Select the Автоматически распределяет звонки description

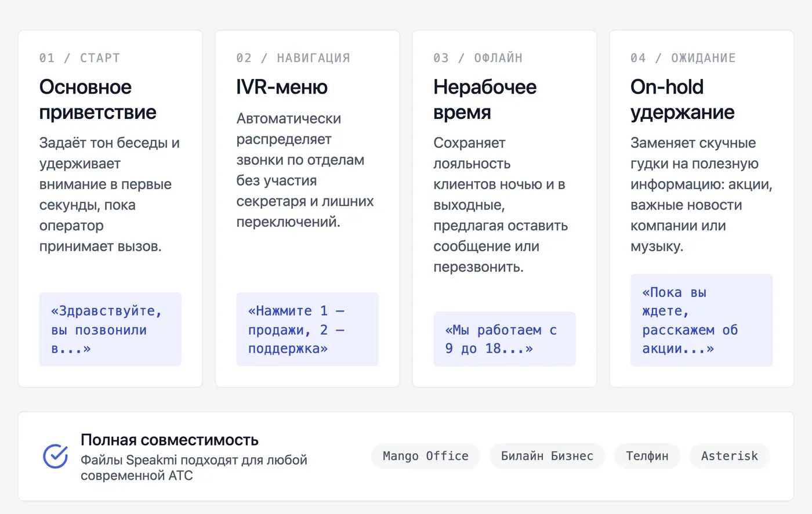[x=305, y=170]
